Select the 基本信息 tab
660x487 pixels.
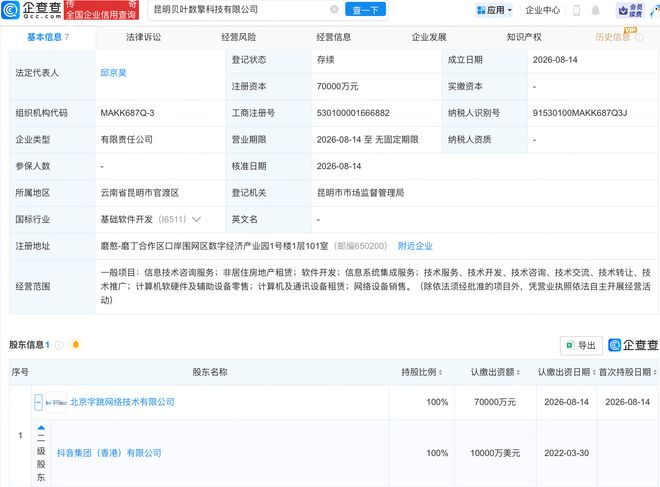click(x=48, y=37)
